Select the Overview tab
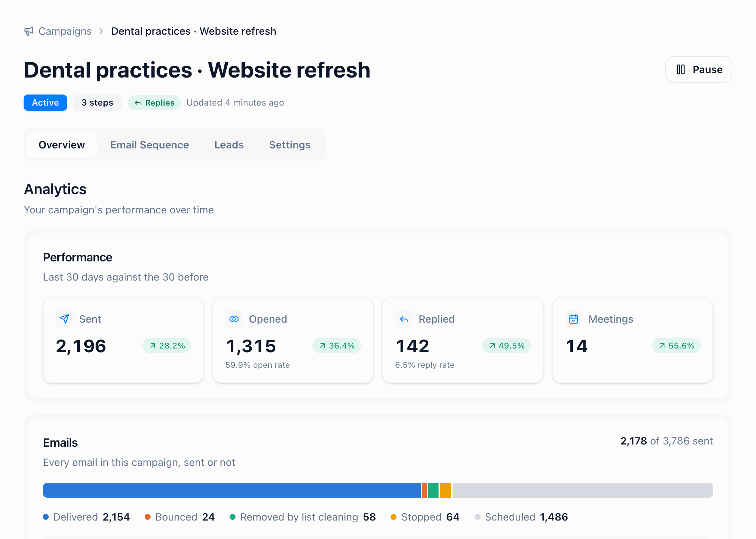The image size is (756, 539). click(62, 145)
